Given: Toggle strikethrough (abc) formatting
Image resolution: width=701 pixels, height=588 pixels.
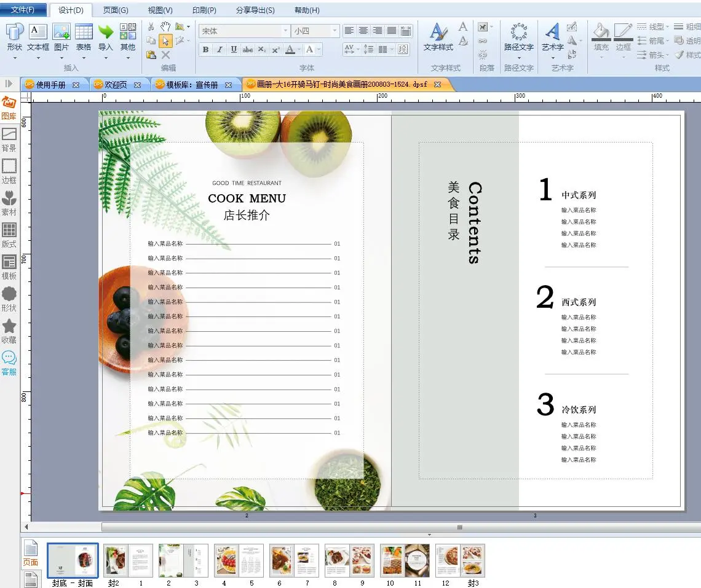Looking at the screenshot, I should point(248,49).
